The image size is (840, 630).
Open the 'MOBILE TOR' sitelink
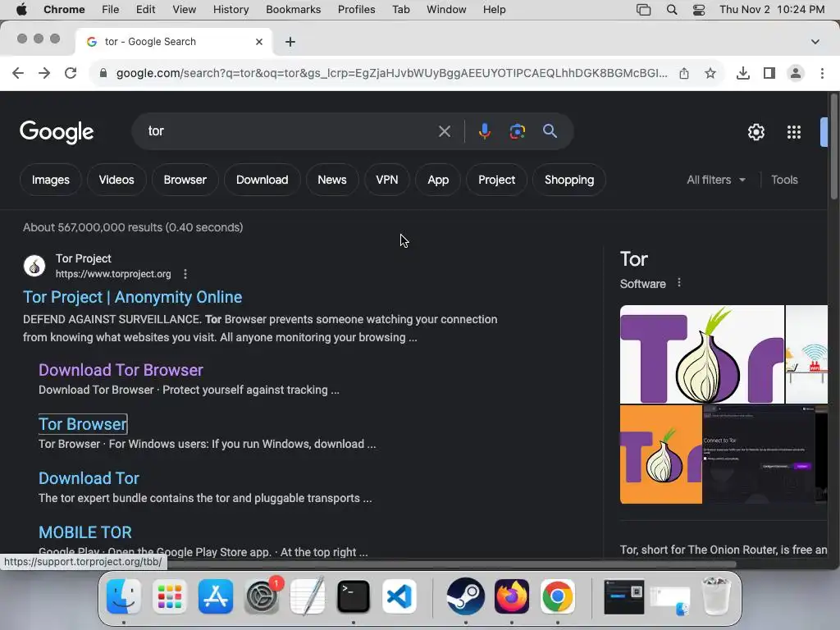coord(85,532)
